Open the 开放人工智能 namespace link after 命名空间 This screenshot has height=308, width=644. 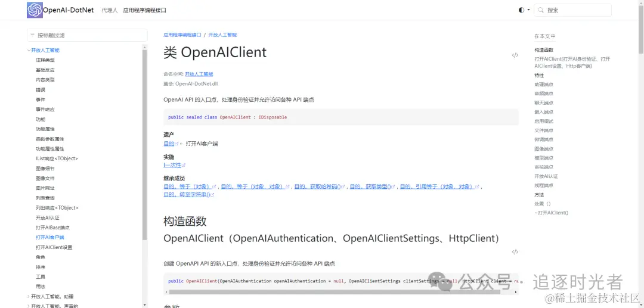coord(199,74)
